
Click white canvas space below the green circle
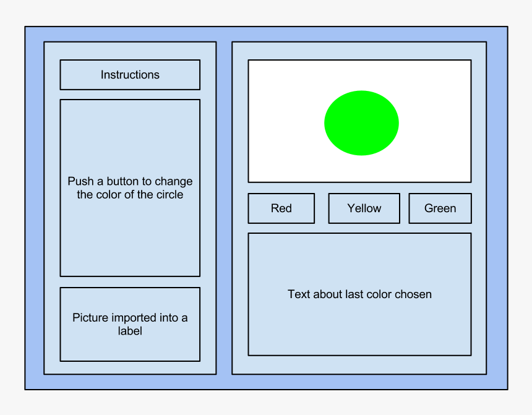361,169
